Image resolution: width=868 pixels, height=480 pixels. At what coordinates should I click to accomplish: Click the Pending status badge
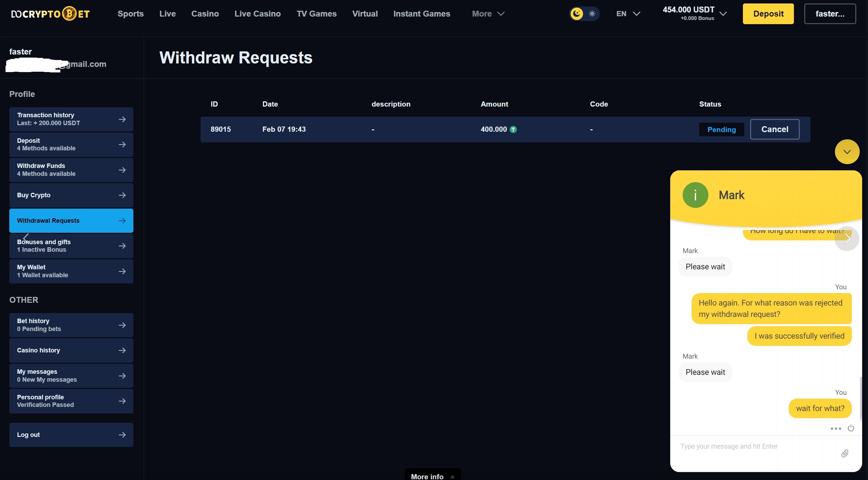[722, 130]
